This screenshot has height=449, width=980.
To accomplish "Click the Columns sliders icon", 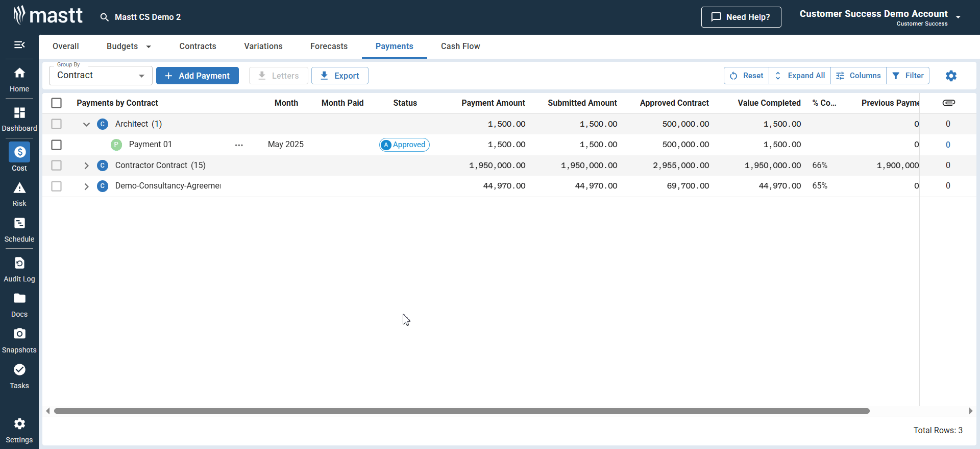I will pyautogui.click(x=840, y=76).
